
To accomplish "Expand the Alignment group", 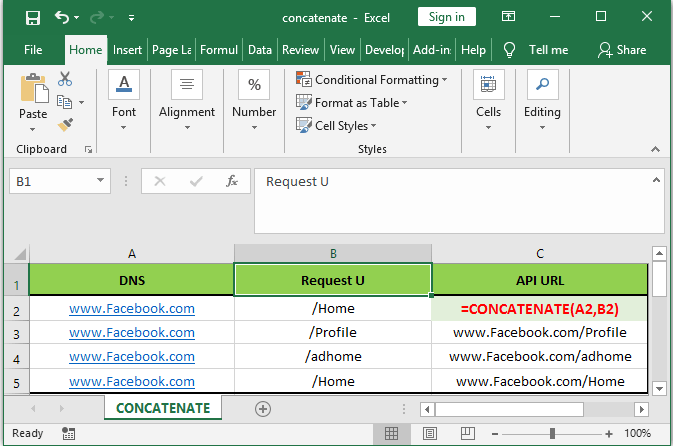I will pos(187,100).
